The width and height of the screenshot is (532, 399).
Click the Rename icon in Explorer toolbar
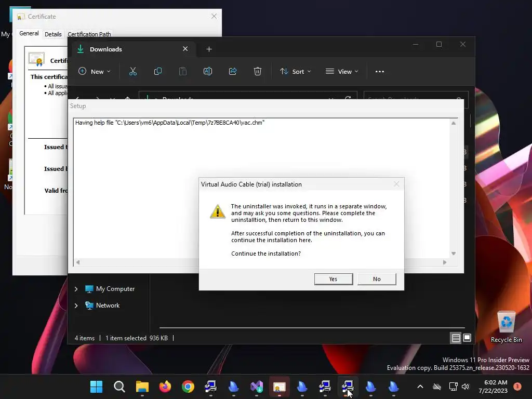coord(208,71)
